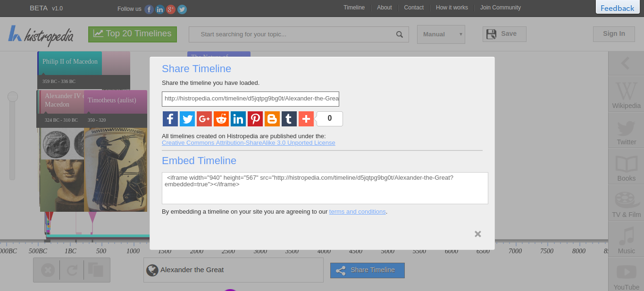
Task: Follow on Twitter header icon
Action: point(182,9)
